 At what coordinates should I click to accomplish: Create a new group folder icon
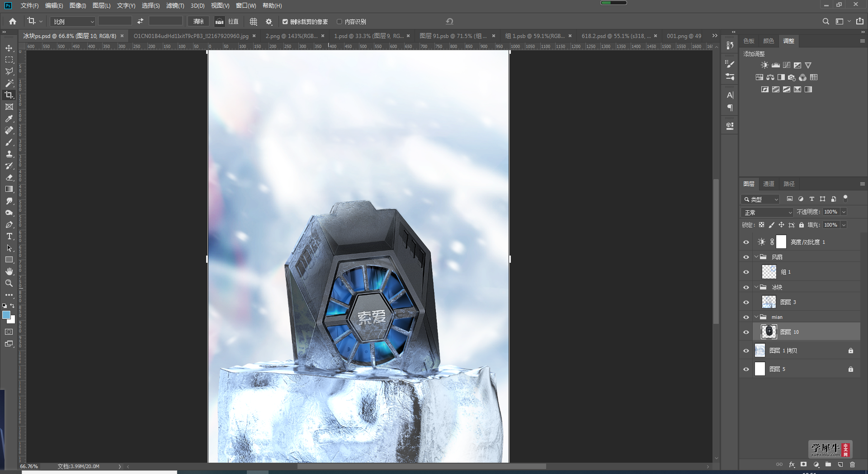pyautogui.click(x=828, y=465)
